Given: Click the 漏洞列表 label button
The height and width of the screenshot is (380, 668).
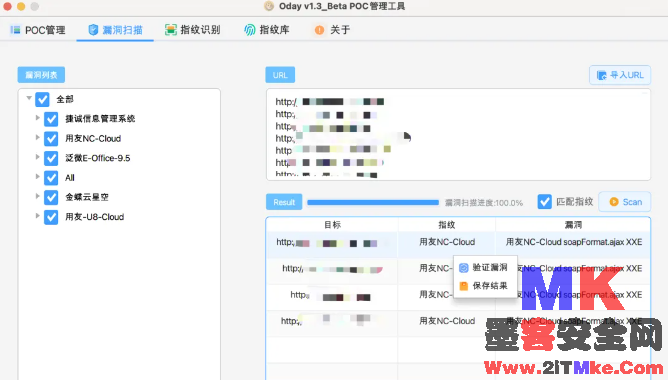Looking at the screenshot, I should pyautogui.click(x=41, y=75).
